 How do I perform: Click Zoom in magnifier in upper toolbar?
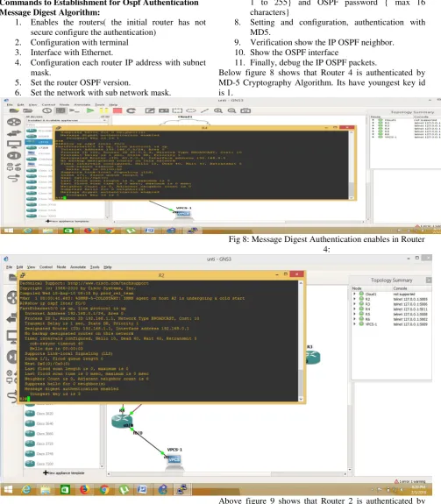(218, 110)
